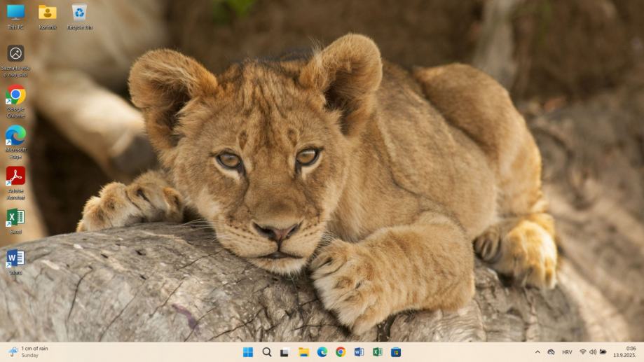Open the Wi-Fi network tray icon
The width and height of the screenshot is (644, 362).
coord(583,352)
